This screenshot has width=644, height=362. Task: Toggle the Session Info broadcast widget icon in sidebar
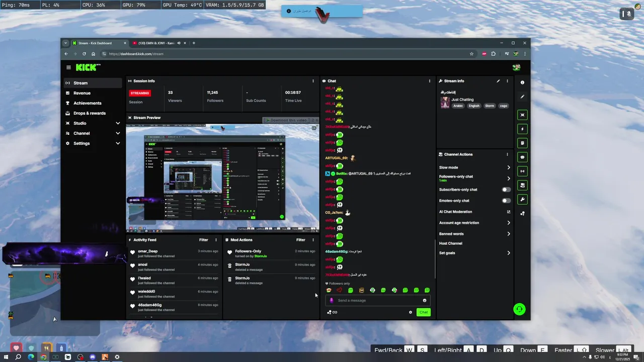coord(522,171)
